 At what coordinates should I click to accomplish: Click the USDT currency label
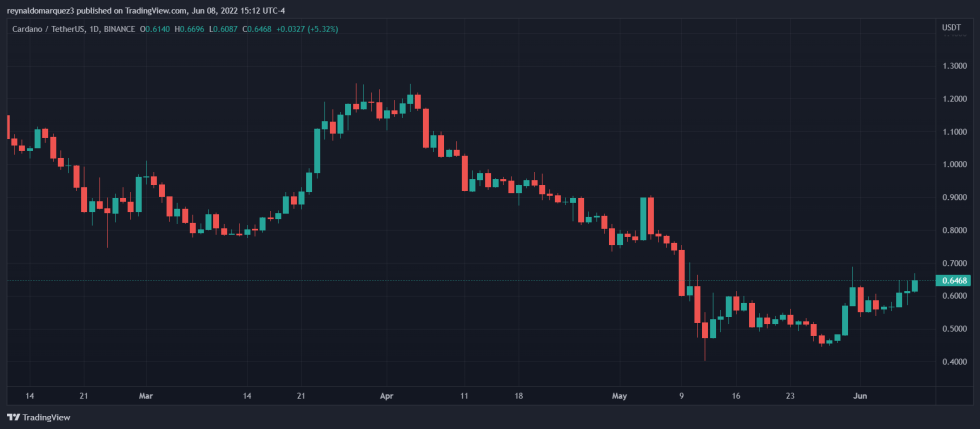tap(951, 28)
